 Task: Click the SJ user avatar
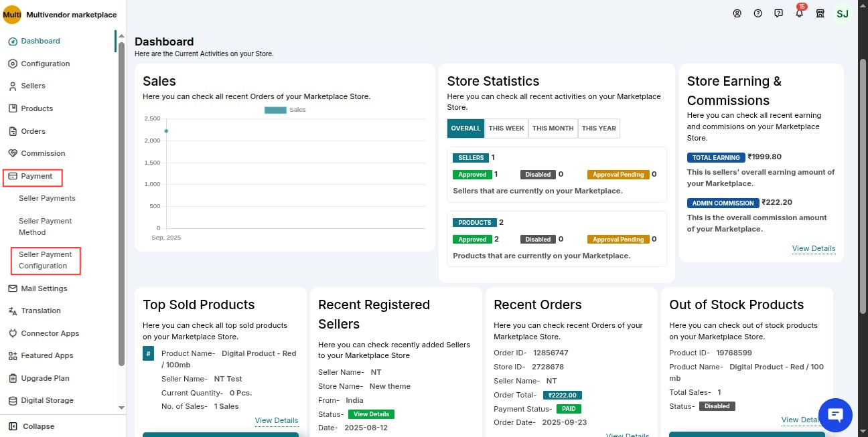[x=843, y=13]
